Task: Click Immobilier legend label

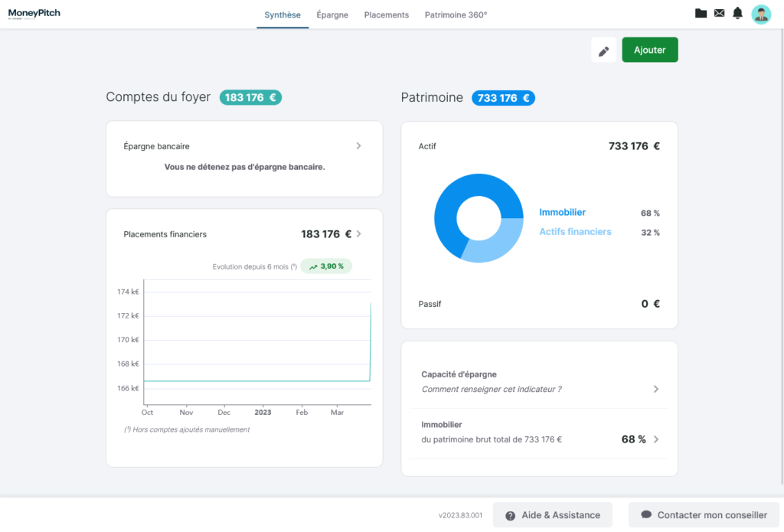Action: (x=562, y=212)
